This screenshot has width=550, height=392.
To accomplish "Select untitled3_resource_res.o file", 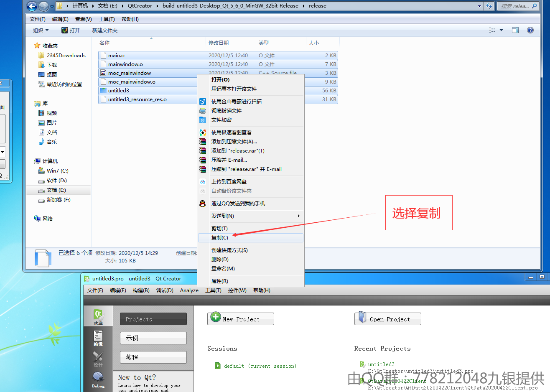I will pos(137,99).
